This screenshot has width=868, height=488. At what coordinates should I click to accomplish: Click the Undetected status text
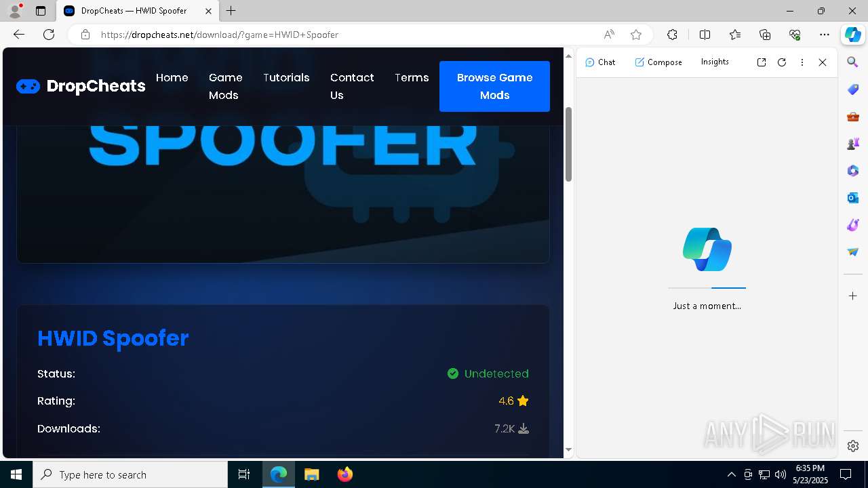(x=496, y=373)
